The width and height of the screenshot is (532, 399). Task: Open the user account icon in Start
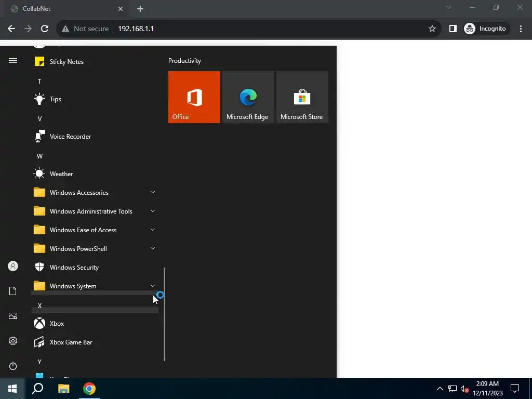[13, 266]
